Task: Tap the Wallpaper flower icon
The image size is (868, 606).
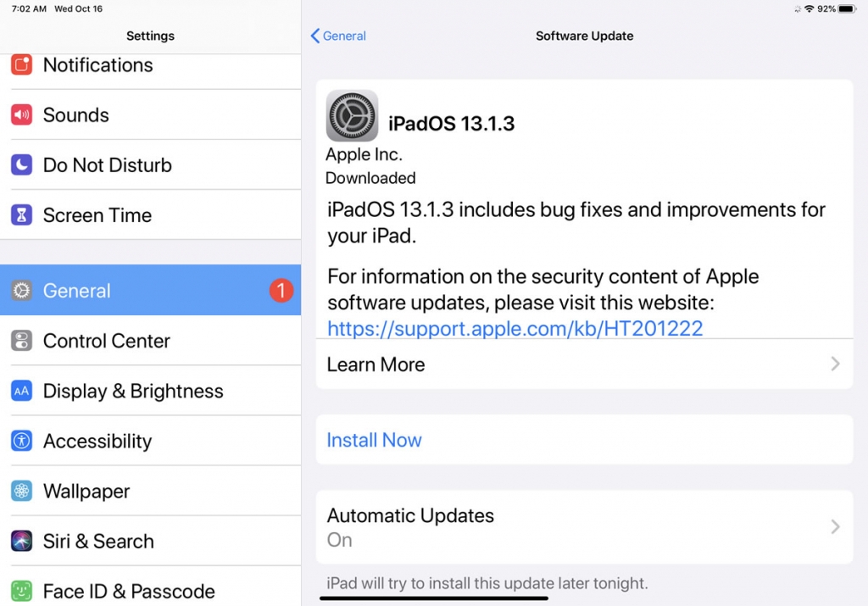Action: (21, 491)
